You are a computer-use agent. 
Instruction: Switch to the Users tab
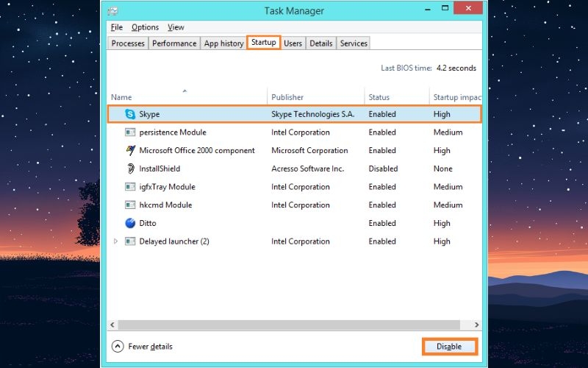click(293, 43)
